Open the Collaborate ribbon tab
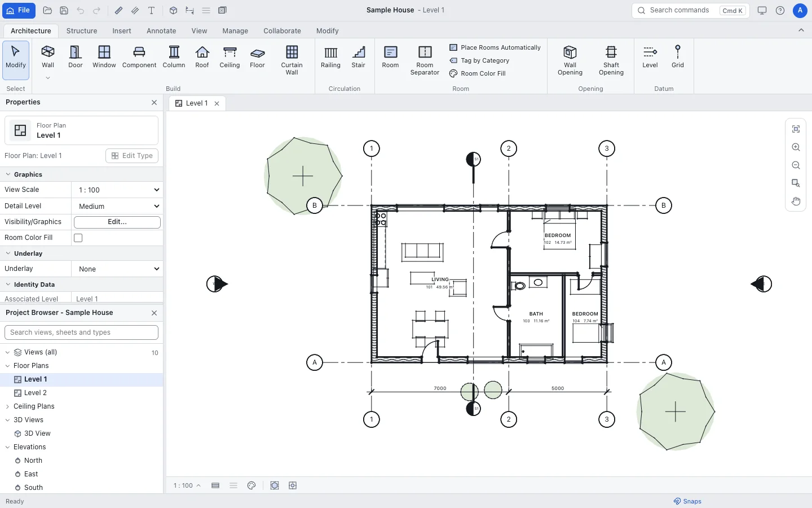 pos(282,31)
